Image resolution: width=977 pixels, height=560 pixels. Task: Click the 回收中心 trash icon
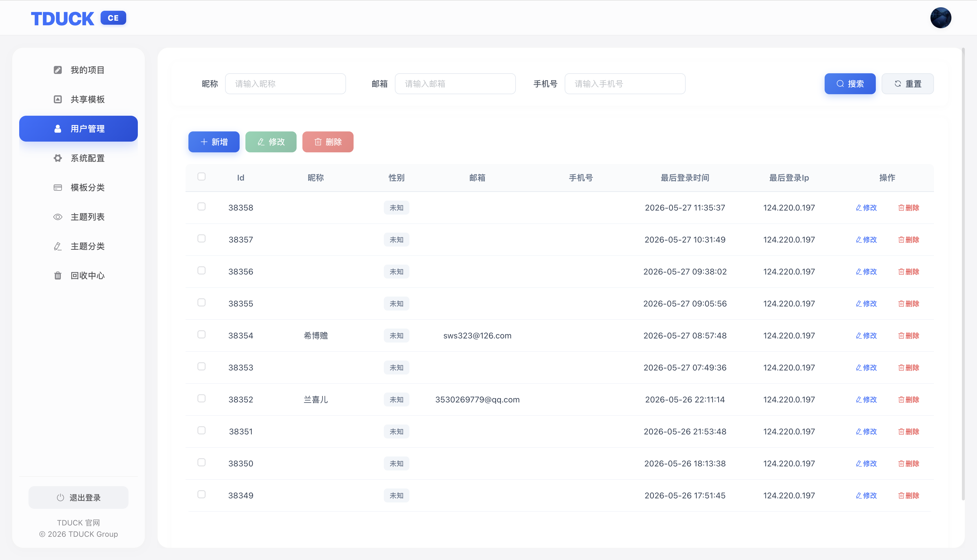[58, 275]
